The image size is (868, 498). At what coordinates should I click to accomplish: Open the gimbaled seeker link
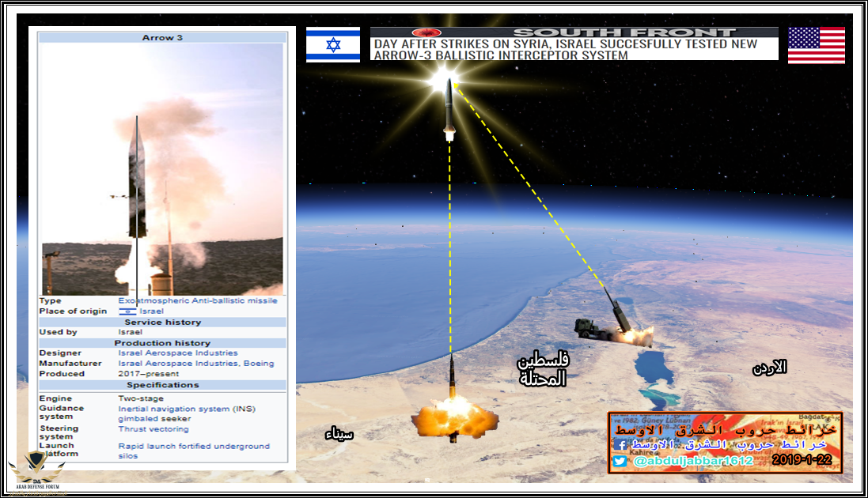[x=154, y=419]
